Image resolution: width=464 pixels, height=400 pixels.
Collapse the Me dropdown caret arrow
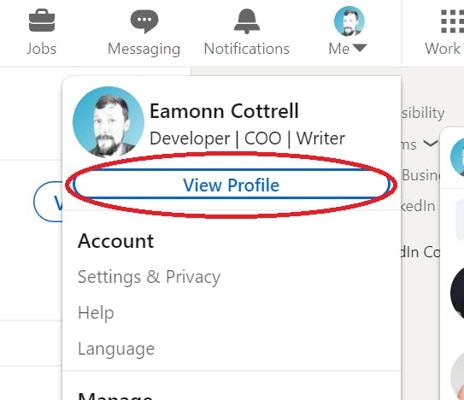click(360, 48)
